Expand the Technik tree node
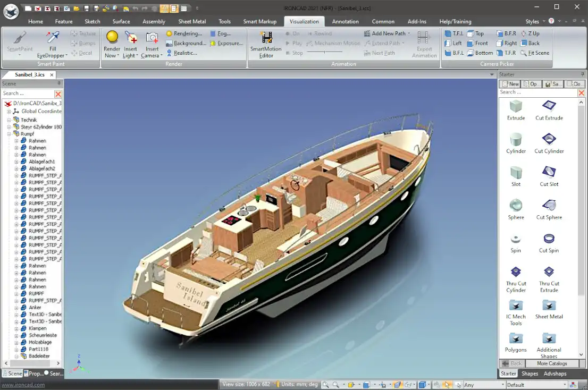588x390 pixels. [x=9, y=120]
